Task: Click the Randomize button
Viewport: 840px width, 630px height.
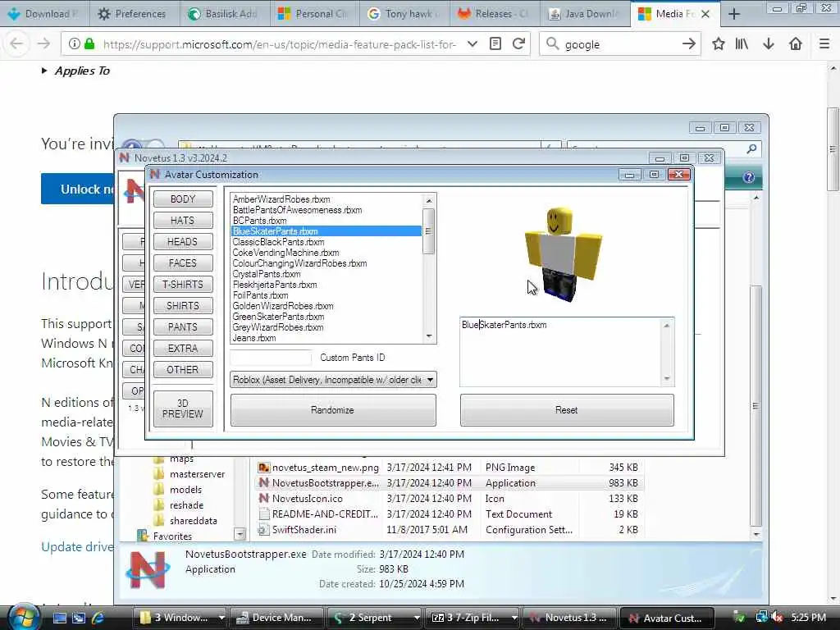Action: coord(333,410)
